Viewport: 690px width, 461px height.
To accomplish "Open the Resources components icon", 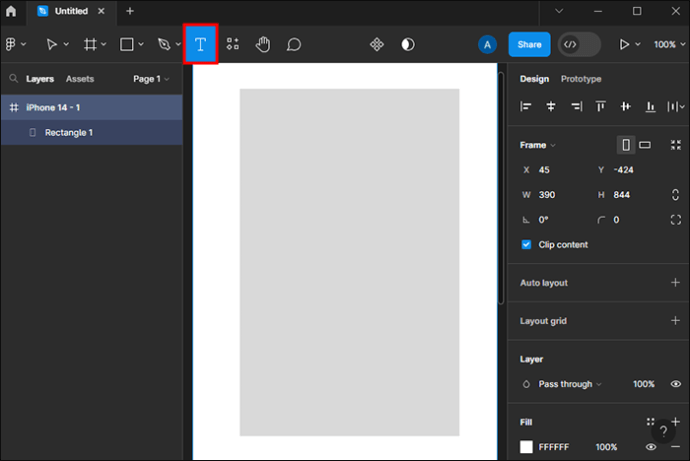I will (x=233, y=45).
